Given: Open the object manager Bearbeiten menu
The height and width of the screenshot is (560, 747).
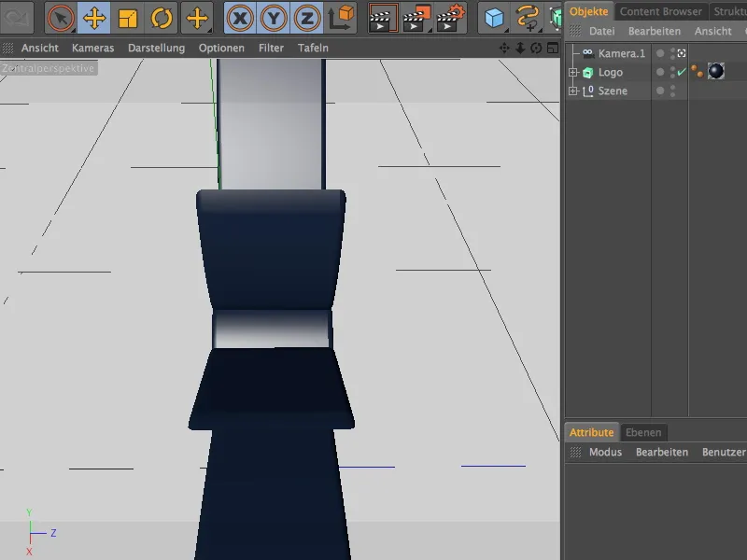Looking at the screenshot, I should point(655,32).
